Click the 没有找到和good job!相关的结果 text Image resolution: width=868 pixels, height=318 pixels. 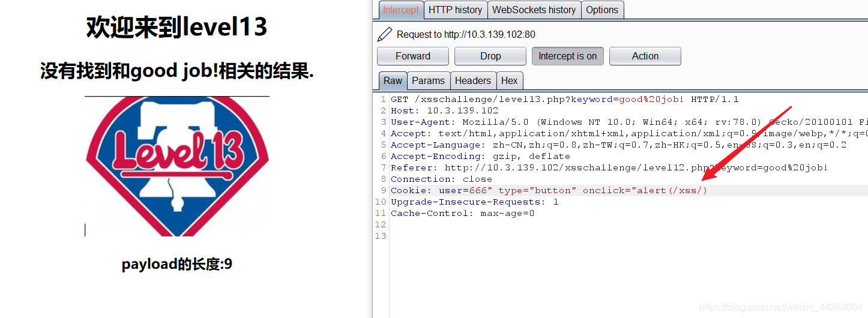click(x=177, y=71)
